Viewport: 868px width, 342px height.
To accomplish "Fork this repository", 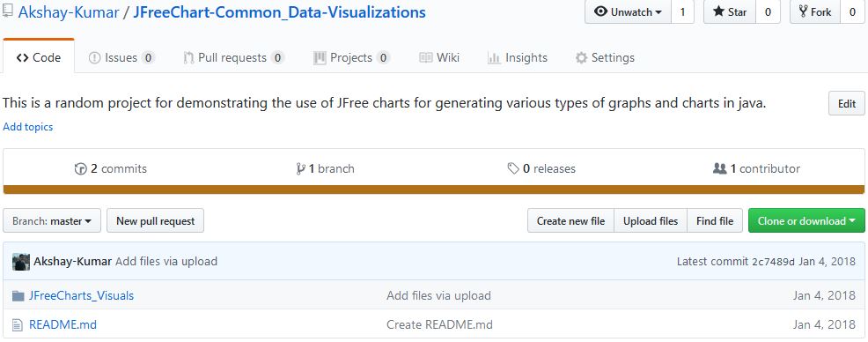I will (815, 11).
